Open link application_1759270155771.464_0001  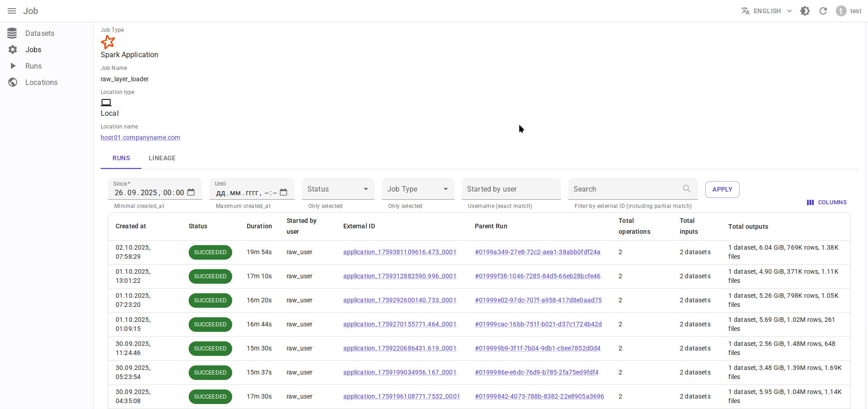click(x=400, y=324)
